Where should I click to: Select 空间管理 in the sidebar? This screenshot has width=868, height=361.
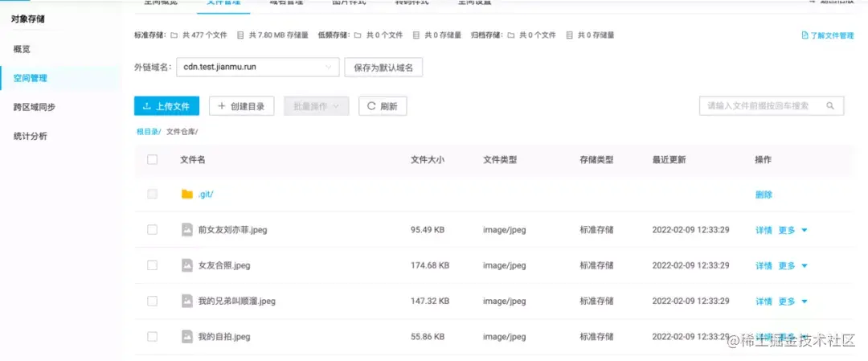31,78
